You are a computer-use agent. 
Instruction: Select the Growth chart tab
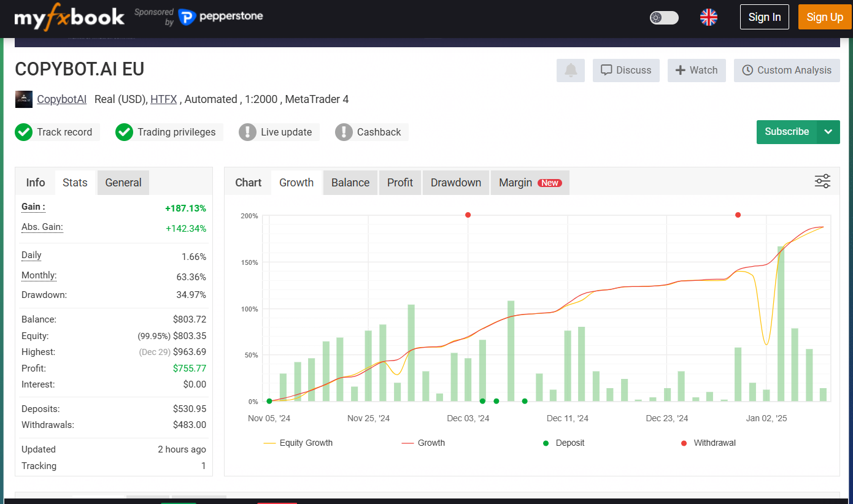point(296,183)
